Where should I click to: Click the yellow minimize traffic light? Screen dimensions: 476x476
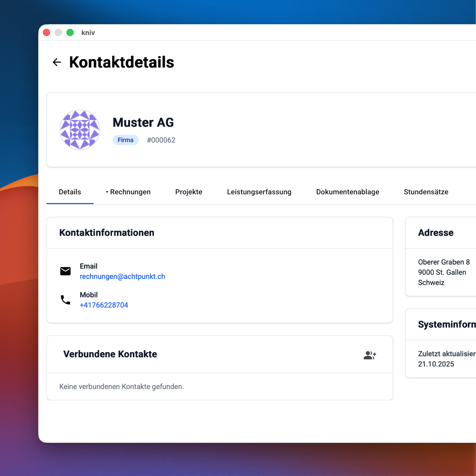[x=58, y=32]
